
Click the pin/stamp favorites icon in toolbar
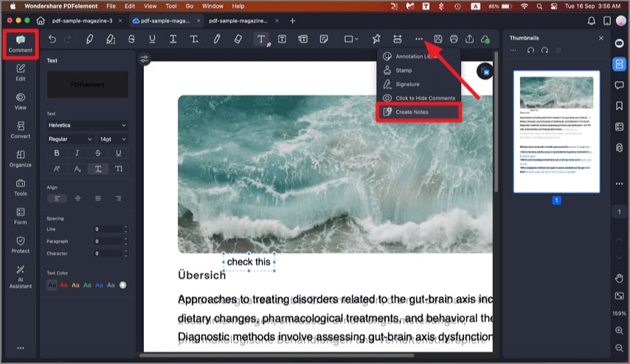pos(376,39)
